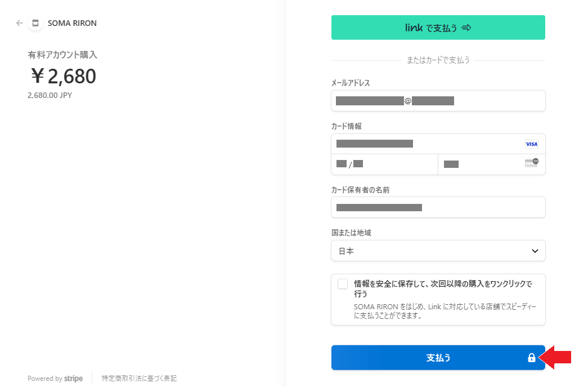Image resolution: width=588 pixels, height=387 pixels.
Task: Click the Stripe logo in the footer
Action: click(73, 379)
